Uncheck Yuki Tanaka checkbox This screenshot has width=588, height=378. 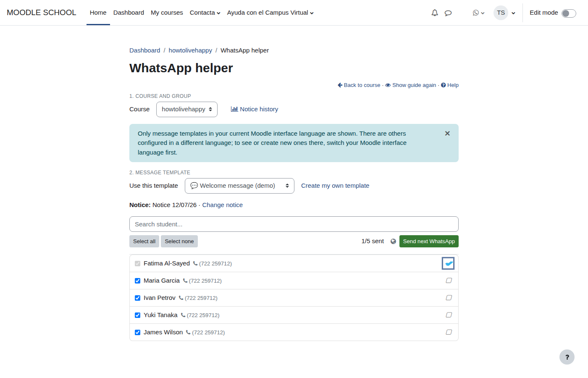[x=137, y=315]
